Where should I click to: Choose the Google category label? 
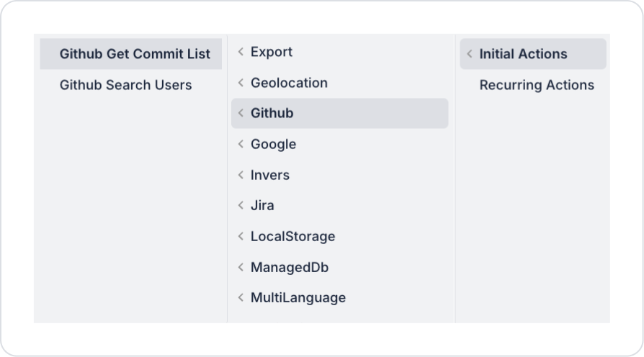coord(273,144)
